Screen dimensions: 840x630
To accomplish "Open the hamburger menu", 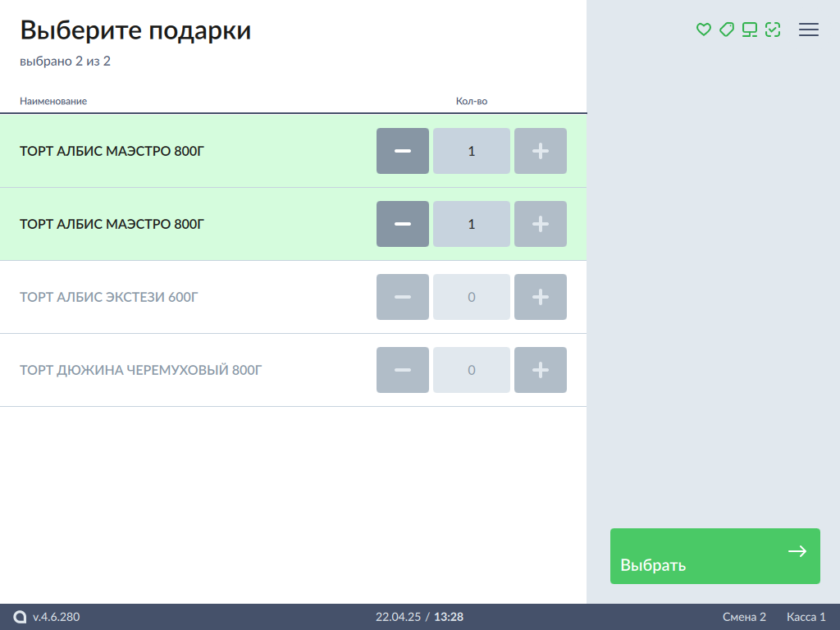I will pyautogui.click(x=809, y=30).
